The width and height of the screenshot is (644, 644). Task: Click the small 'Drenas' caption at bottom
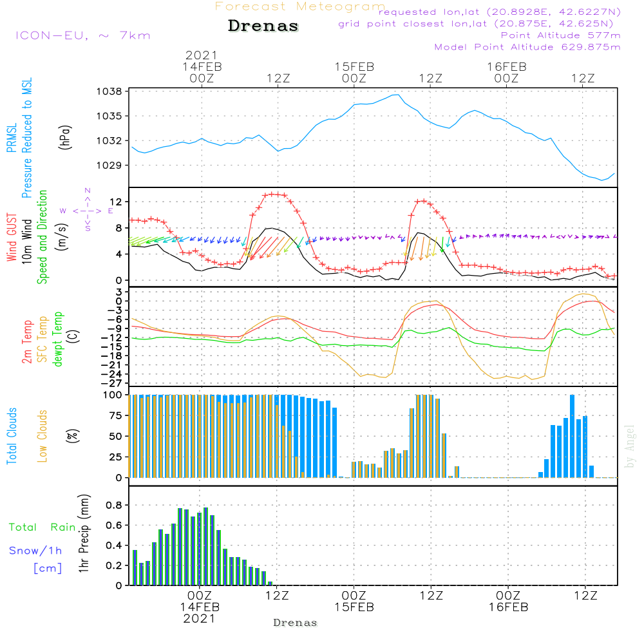(x=295, y=623)
